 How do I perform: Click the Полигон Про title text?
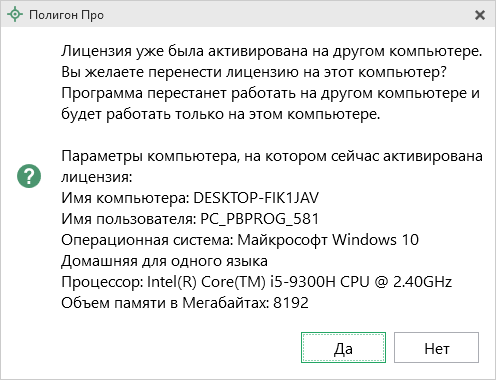click(x=66, y=15)
